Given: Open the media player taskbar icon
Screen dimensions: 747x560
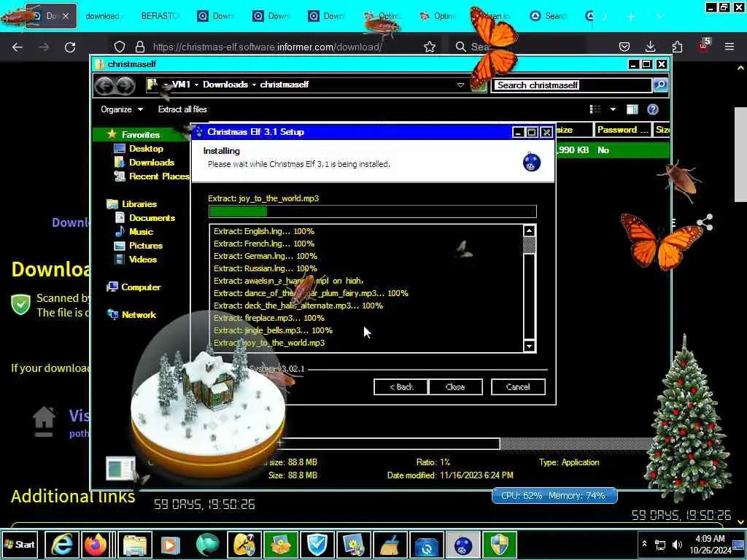Looking at the screenshot, I should [x=170, y=545].
